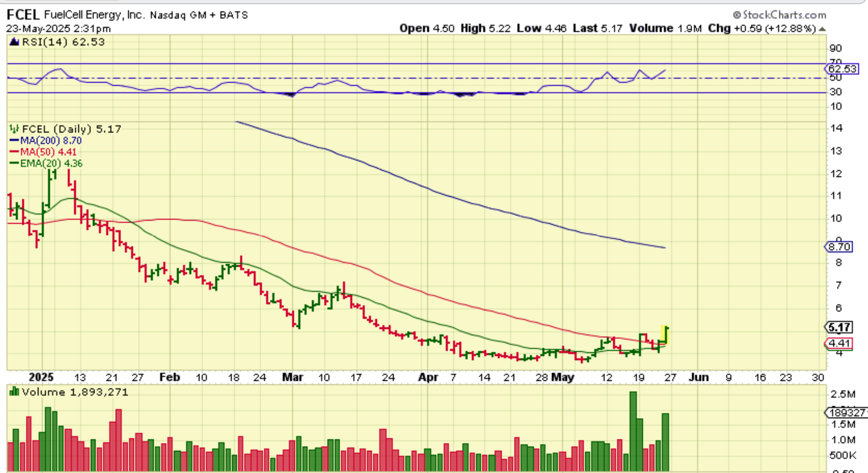Click the Volume 1,893,271 panel label
This screenshot has width=868, height=473.
click(x=75, y=392)
